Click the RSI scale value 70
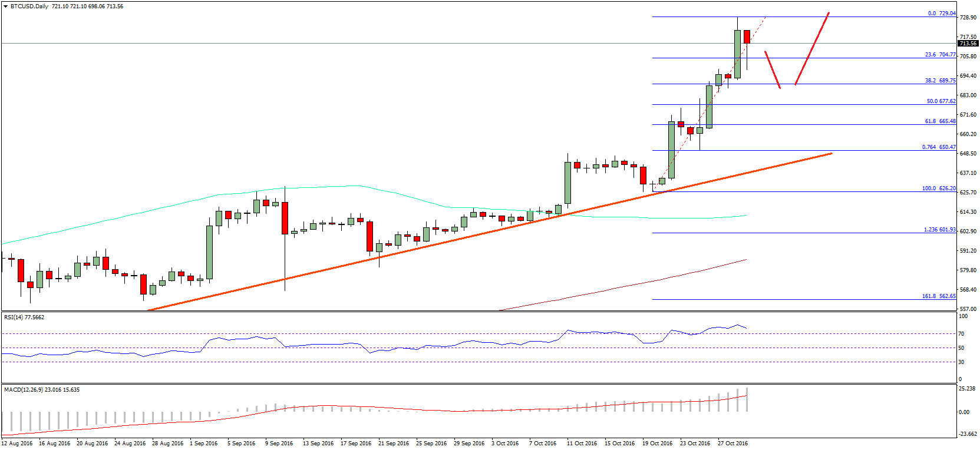The width and height of the screenshot is (980, 450). (x=962, y=334)
